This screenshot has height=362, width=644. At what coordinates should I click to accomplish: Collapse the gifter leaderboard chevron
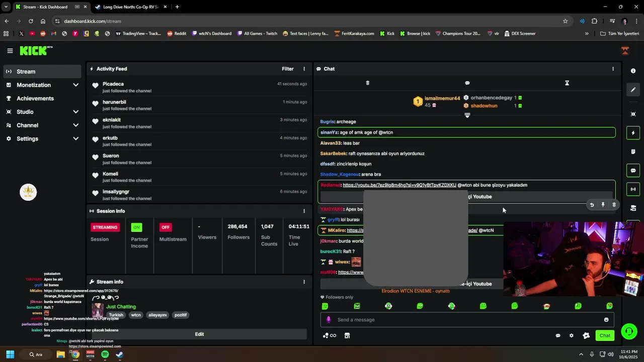click(x=467, y=116)
